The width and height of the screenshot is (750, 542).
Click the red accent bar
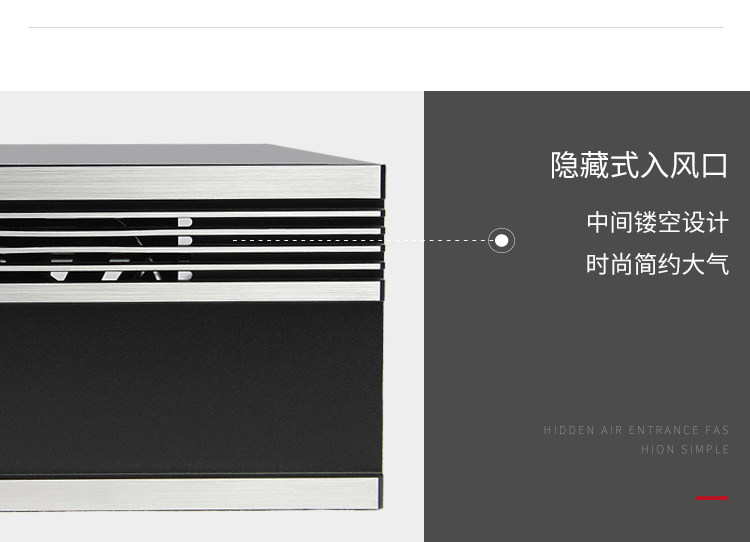pyautogui.click(x=711, y=498)
